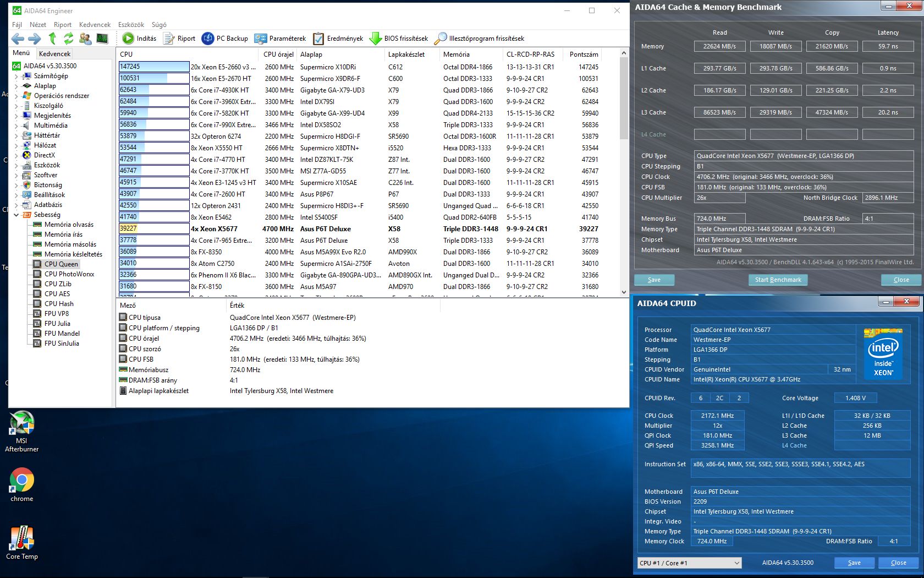The height and width of the screenshot is (578, 924).
Task: Expand Operációs rendszer tree node
Action: click(x=16, y=96)
